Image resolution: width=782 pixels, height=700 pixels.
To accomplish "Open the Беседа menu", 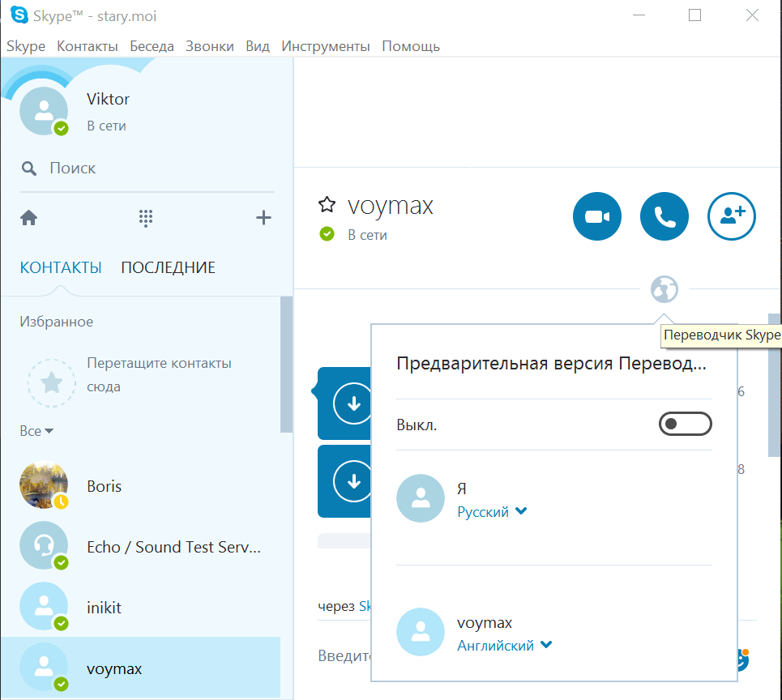I will click(152, 46).
